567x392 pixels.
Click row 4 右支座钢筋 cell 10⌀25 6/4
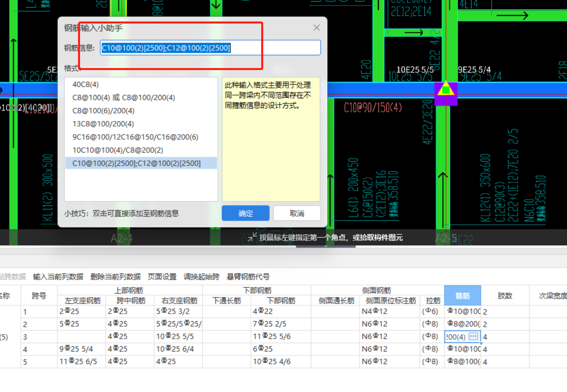(179, 349)
